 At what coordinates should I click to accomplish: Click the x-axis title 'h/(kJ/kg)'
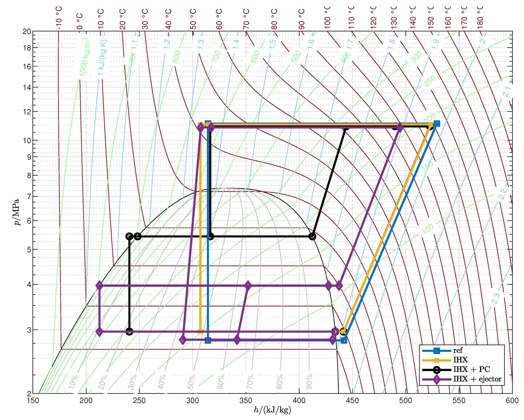pyautogui.click(x=272, y=410)
